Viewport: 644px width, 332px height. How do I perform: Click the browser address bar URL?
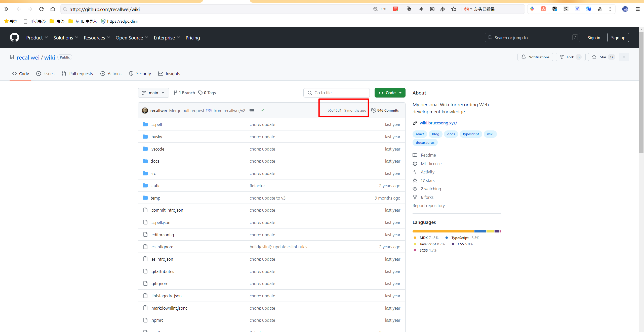click(104, 9)
